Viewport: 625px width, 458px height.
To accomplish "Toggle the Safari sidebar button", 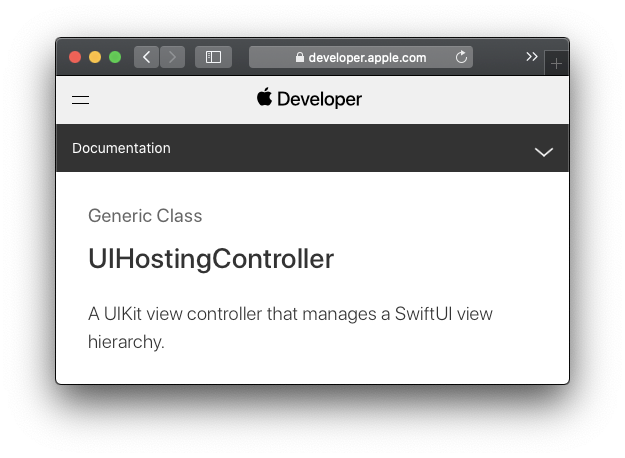I will pyautogui.click(x=213, y=57).
